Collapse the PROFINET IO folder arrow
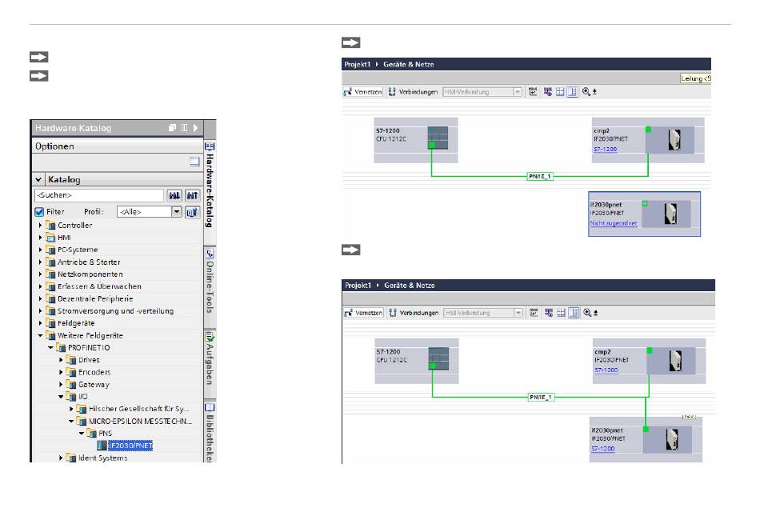 tap(50, 347)
